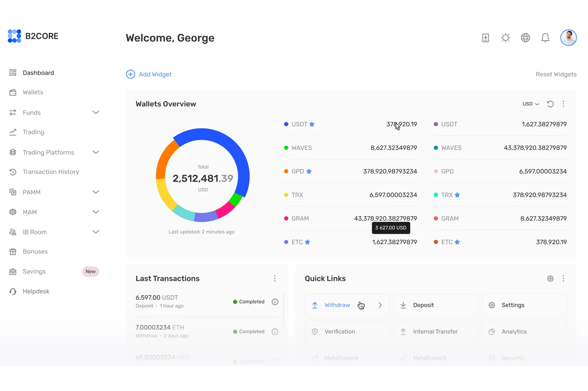
Task: Open the Savings sidebar item
Action: coord(34,271)
